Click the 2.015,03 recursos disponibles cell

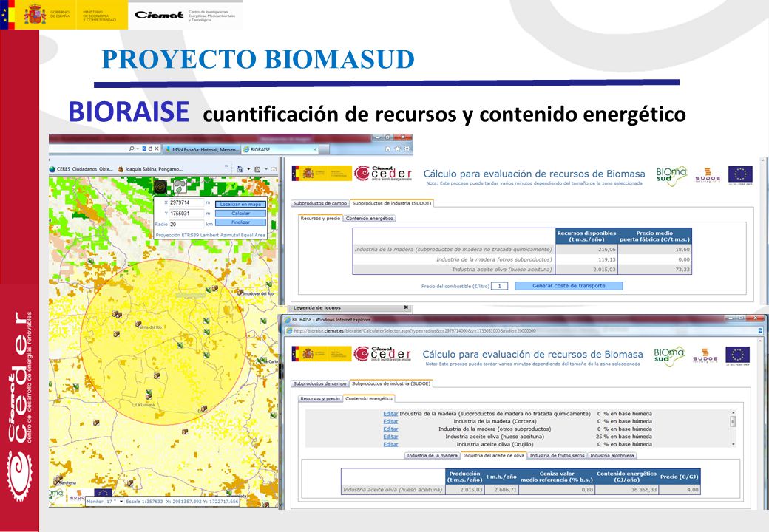[x=586, y=270]
